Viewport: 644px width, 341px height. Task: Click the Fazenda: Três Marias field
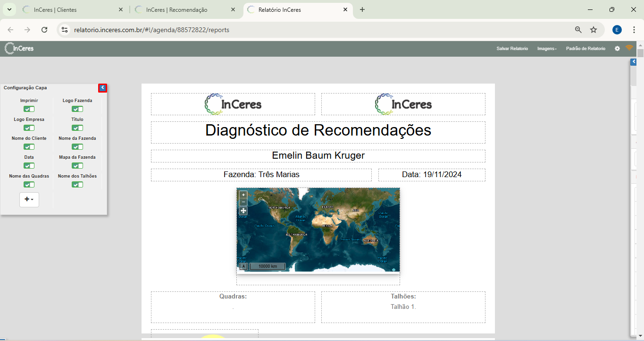point(261,175)
